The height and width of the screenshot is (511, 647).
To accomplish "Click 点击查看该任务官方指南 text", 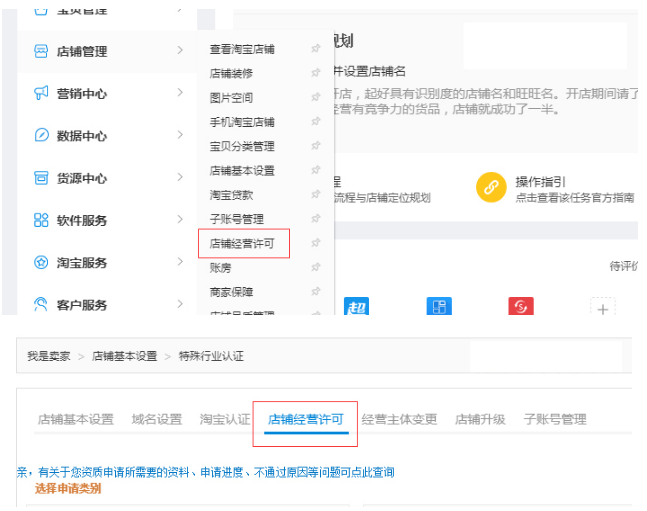I will pyautogui.click(x=575, y=198).
